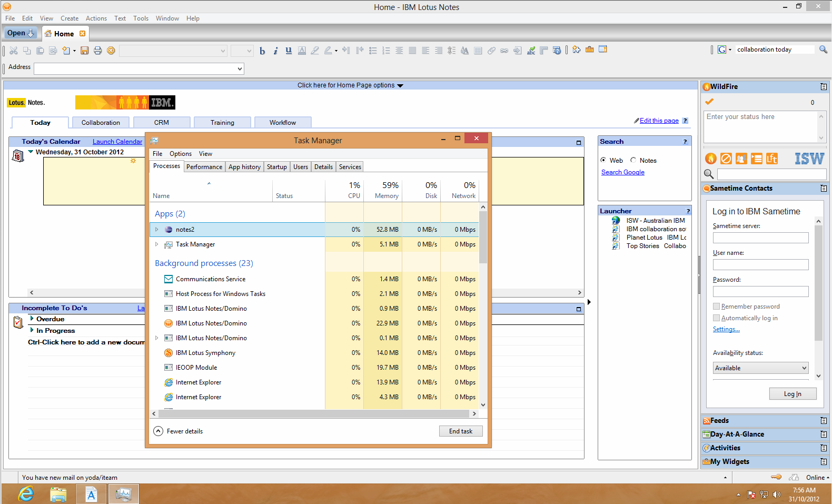Image resolution: width=832 pixels, height=504 pixels.
Task: Click the magnifier search button beside collaboration today
Action: point(823,50)
